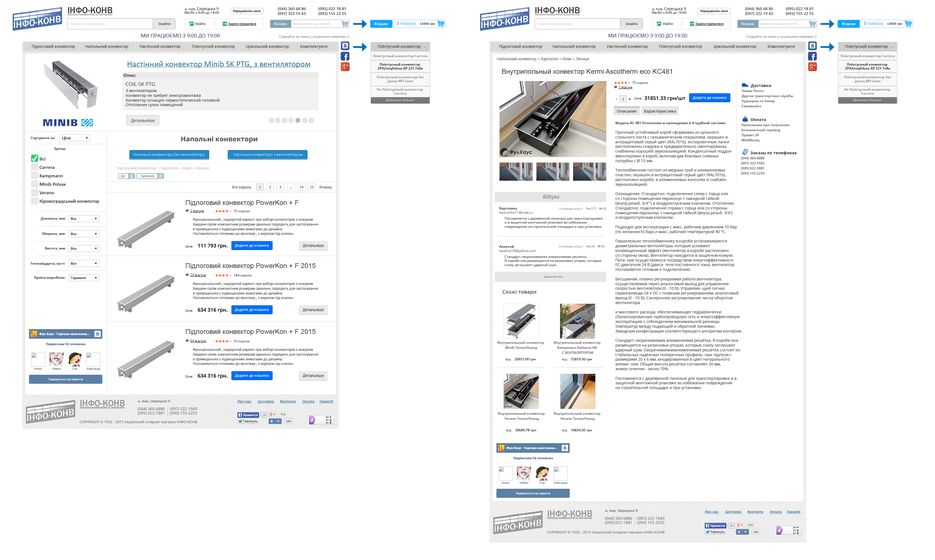Open the blue cart icon in left page header
Viewport: 935px width, 560px height.
pyautogui.click(x=441, y=24)
